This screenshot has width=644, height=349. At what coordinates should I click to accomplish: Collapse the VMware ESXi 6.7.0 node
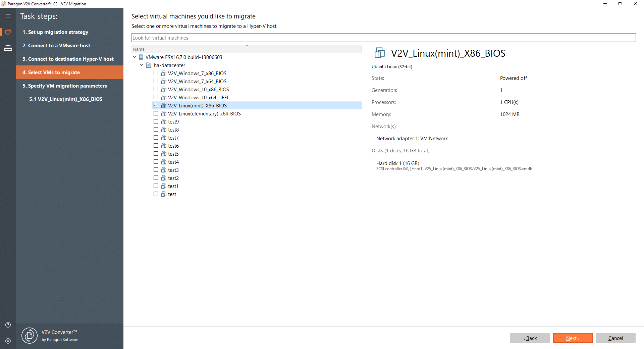tap(135, 57)
